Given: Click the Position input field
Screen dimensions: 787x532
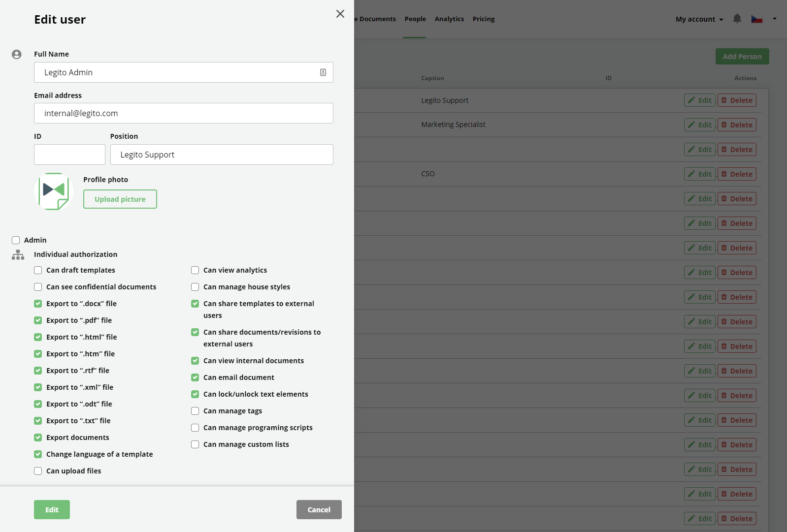Looking at the screenshot, I should (222, 155).
